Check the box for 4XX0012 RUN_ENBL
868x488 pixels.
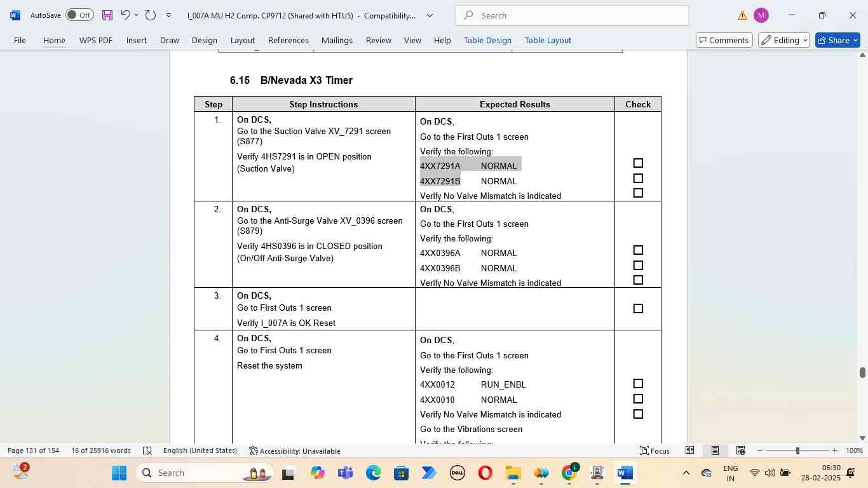(638, 384)
